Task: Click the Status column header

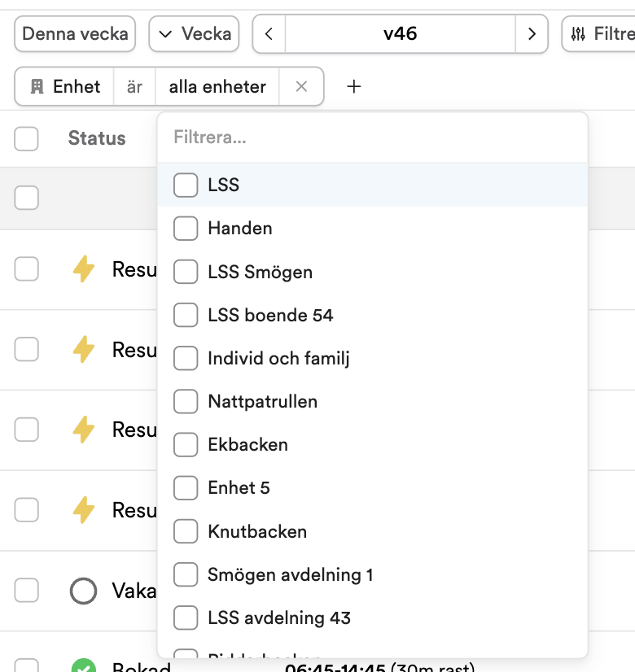Action: click(97, 138)
